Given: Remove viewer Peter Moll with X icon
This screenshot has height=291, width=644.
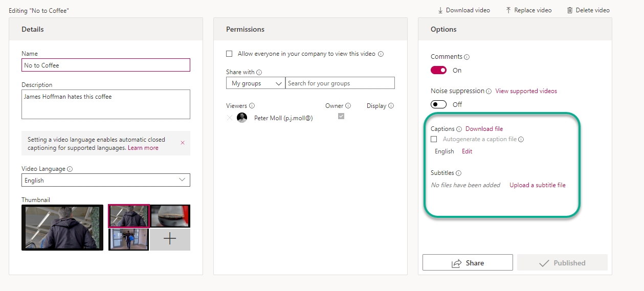Looking at the screenshot, I should tap(229, 118).
